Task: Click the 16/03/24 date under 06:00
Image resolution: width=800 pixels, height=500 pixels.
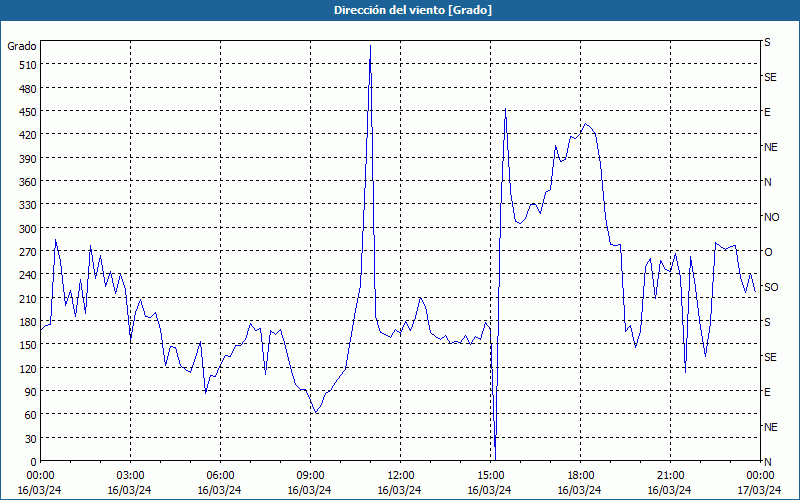Action: tap(219, 490)
